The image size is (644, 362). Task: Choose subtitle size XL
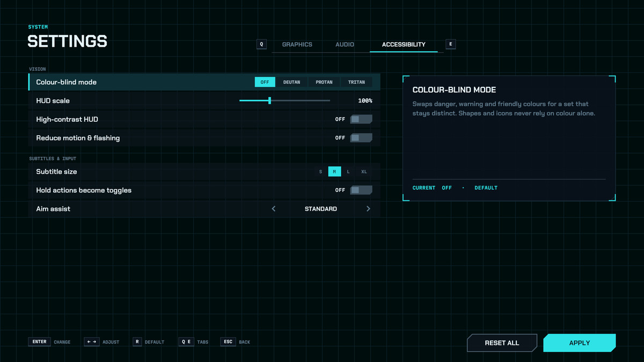(364, 172)
